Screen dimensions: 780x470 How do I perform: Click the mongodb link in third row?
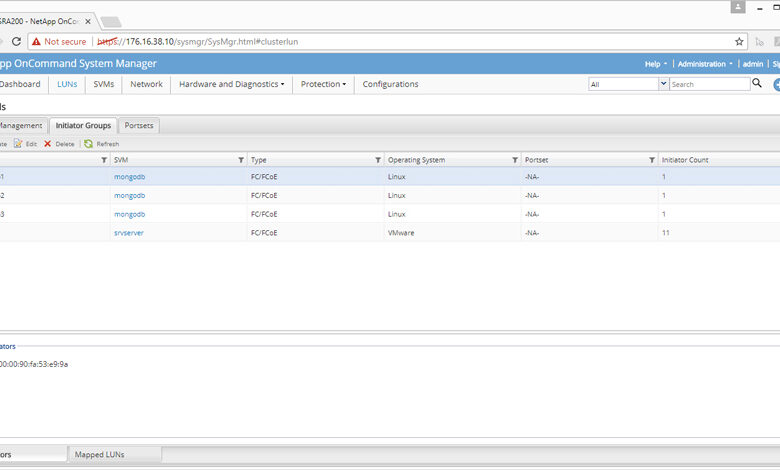tap(129, 214)
